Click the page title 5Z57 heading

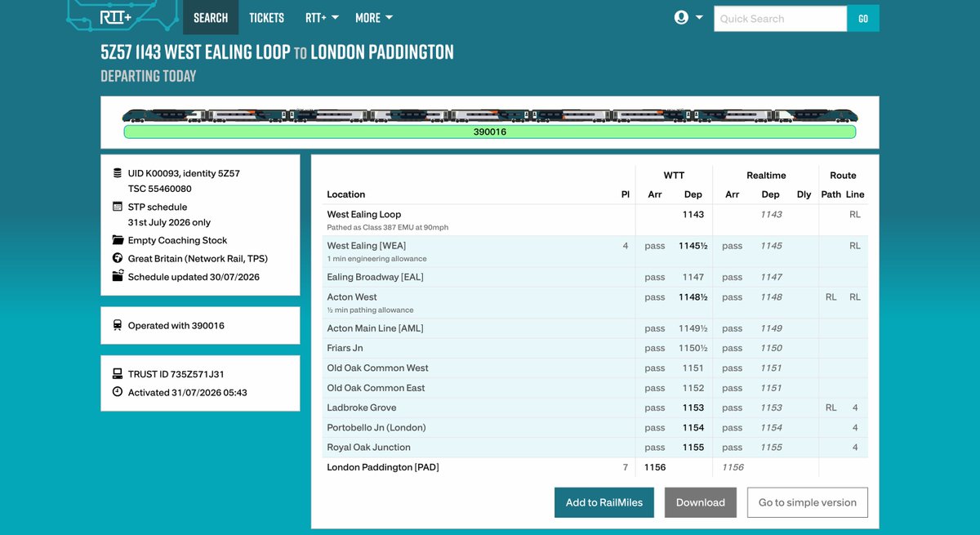(277, 52)
